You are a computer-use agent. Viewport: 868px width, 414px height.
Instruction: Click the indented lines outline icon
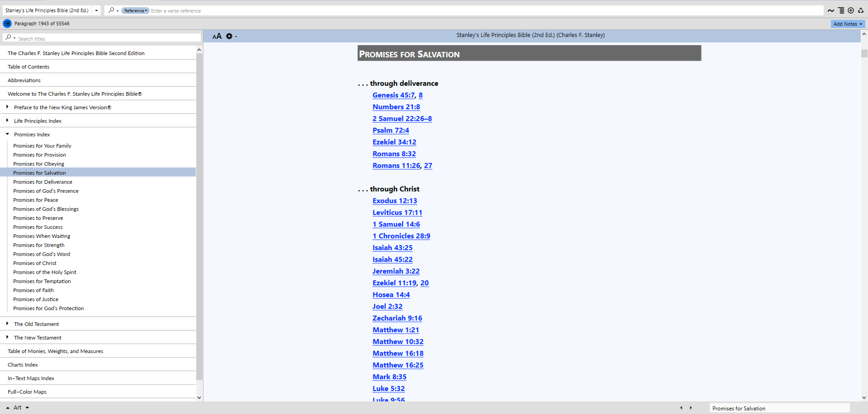click(841, 10)
